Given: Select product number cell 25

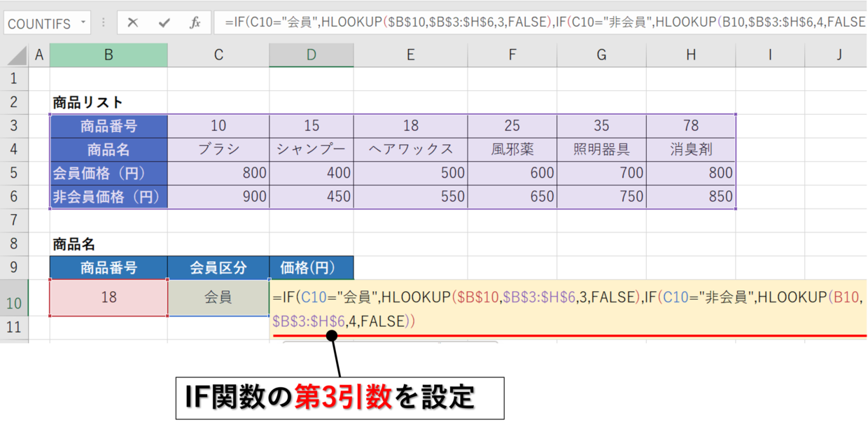Looking at the screenshot, I should click(512, 126).
